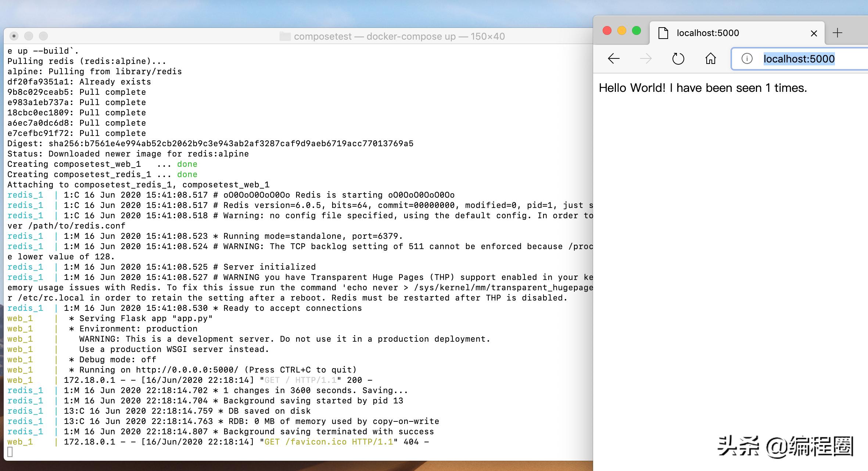
Task: Click the folder icon in terminal title bar
Action: coord(285,36)
